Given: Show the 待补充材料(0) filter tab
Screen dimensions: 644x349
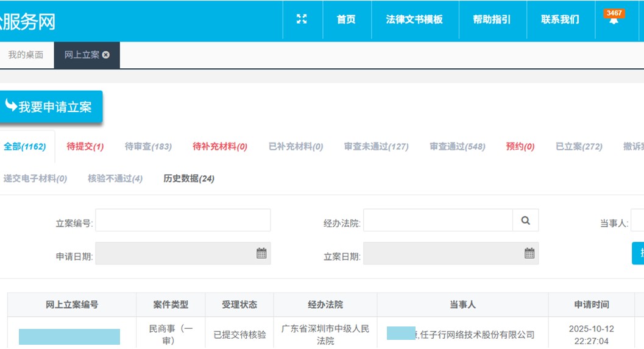Looking at the screenshot, I should point(220,147).
